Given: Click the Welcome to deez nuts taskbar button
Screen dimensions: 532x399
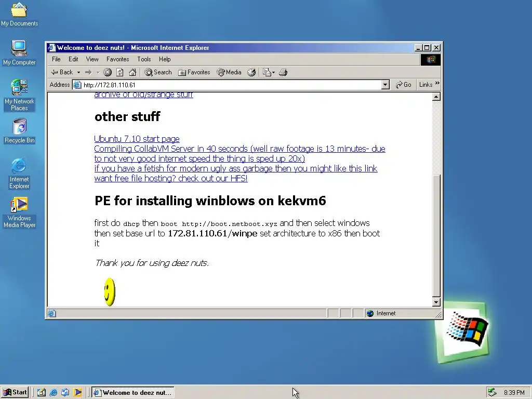Looking at the screenshot, I should tap(132, 393).
